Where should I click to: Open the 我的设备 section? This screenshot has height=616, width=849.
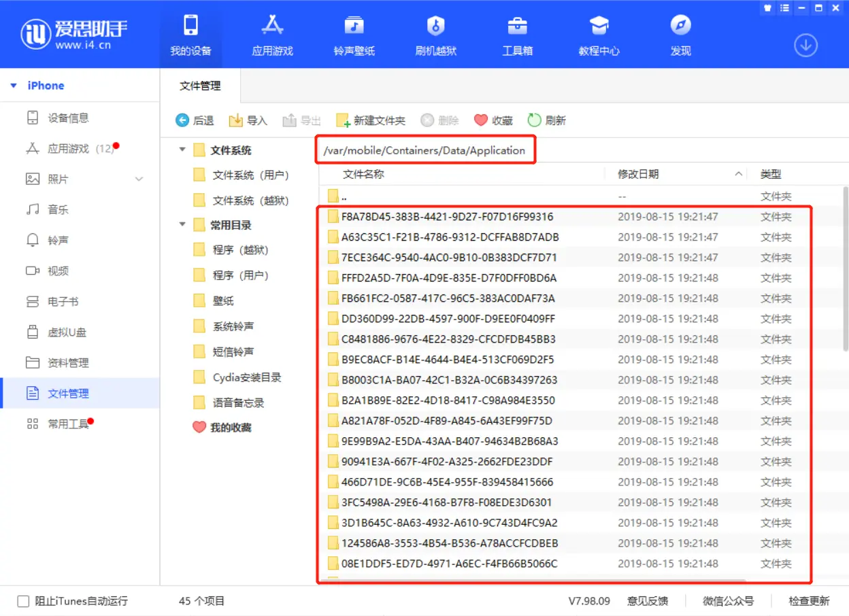190,35
